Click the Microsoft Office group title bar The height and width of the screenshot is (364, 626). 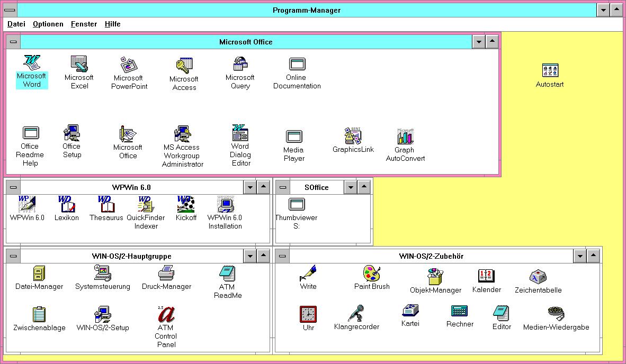tap(246, 42)
